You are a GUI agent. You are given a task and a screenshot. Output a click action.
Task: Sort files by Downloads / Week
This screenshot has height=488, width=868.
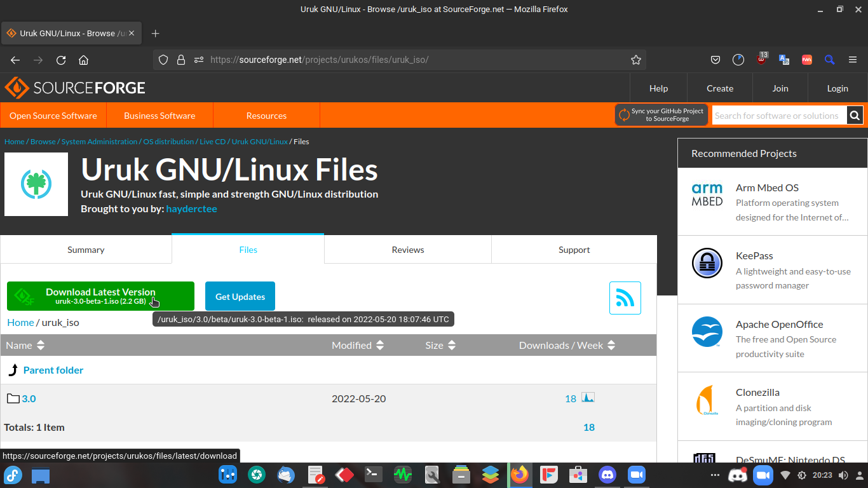click(x=567, y=345)
